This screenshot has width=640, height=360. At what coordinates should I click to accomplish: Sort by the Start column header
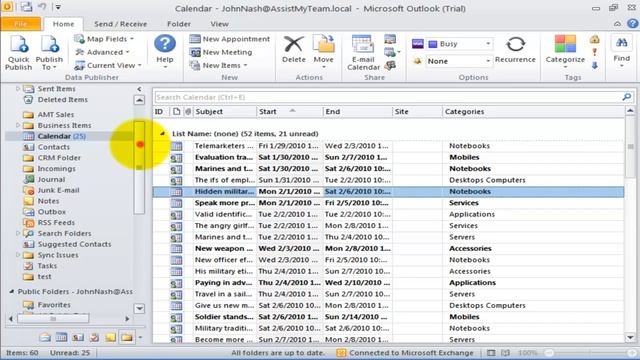click(x=289, y=111)
